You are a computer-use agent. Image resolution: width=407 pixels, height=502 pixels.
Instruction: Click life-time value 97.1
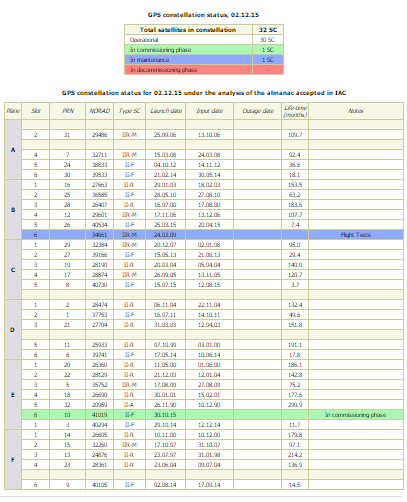[295, 445]
